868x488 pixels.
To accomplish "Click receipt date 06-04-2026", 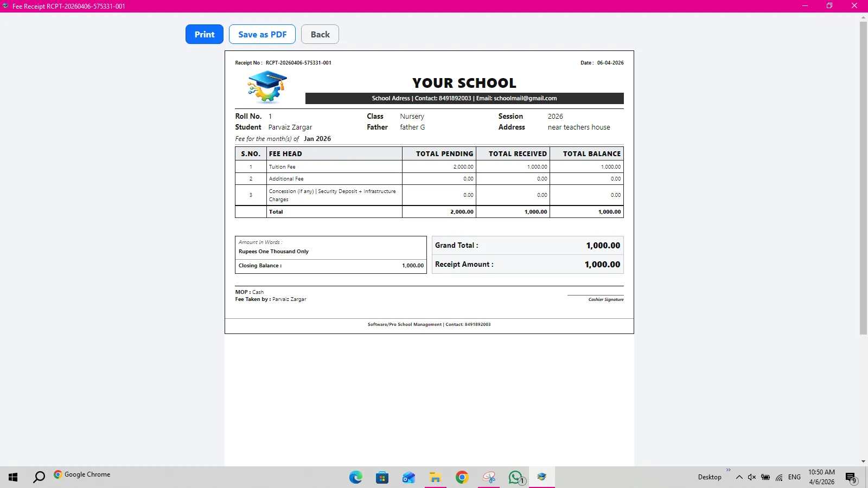I will pyautogui.click(x=610, y=63).
